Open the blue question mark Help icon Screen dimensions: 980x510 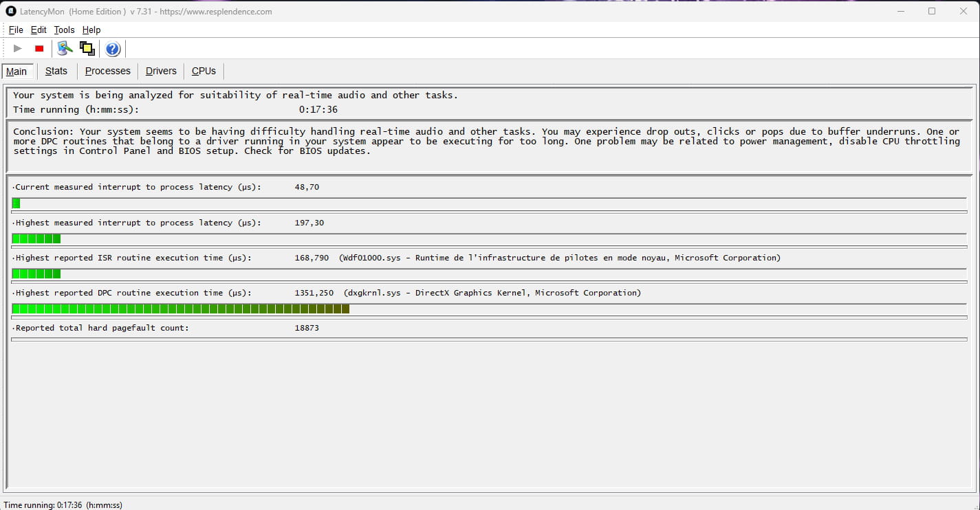(x=113, y=49)
